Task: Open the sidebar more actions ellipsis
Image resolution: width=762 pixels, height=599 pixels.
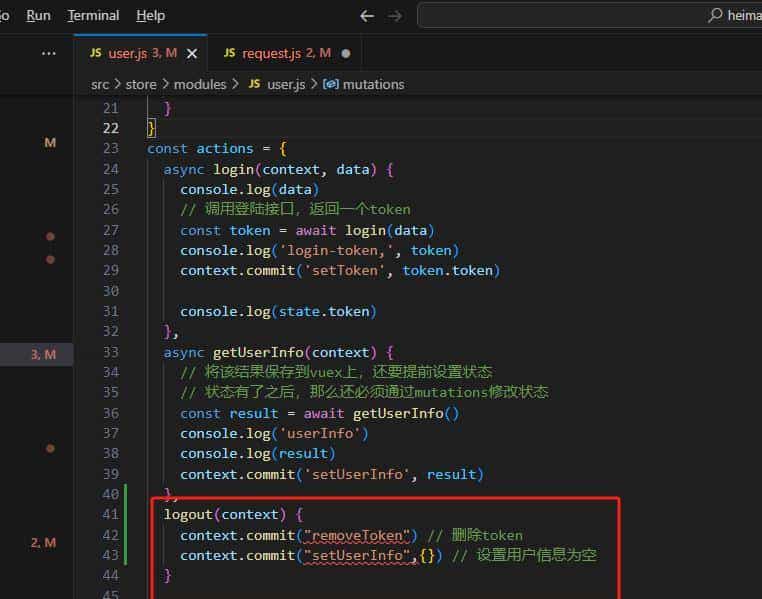Action: [x=49, y=53]
